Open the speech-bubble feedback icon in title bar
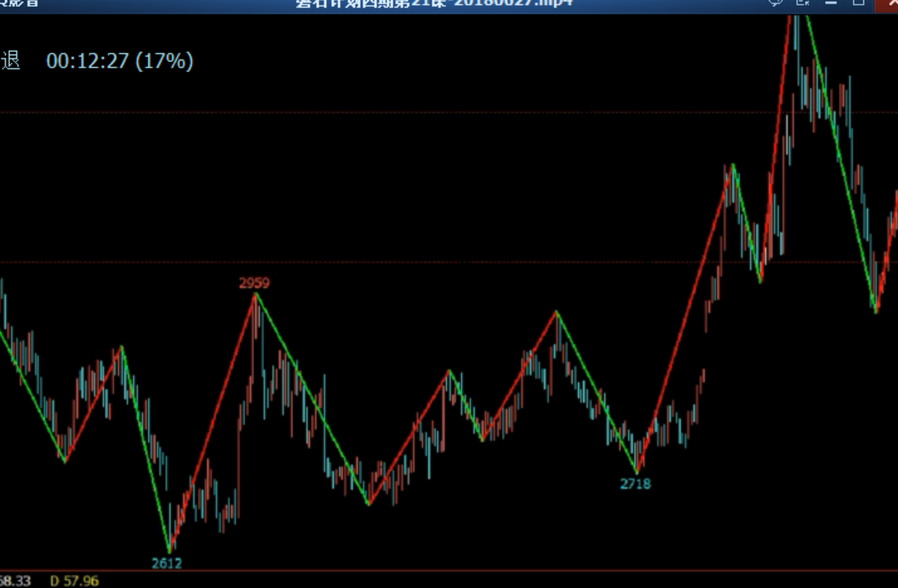The height and width of the screenshot is (588, 898). pos(776,3)
